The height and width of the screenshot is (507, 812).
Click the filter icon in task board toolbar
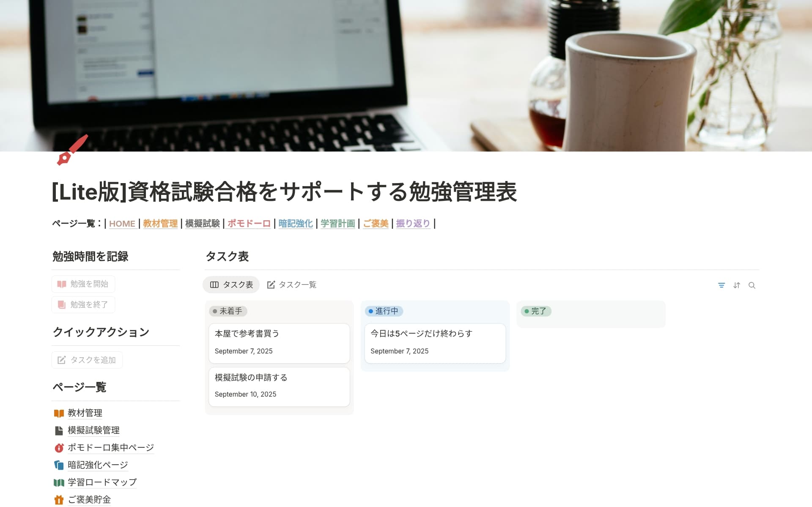(x=721, y=285)
